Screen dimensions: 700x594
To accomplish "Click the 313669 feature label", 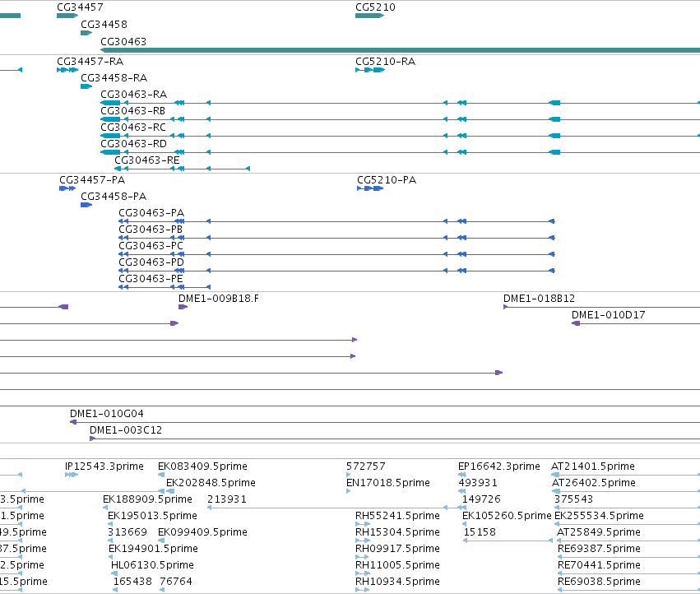I will pos(127,532).
